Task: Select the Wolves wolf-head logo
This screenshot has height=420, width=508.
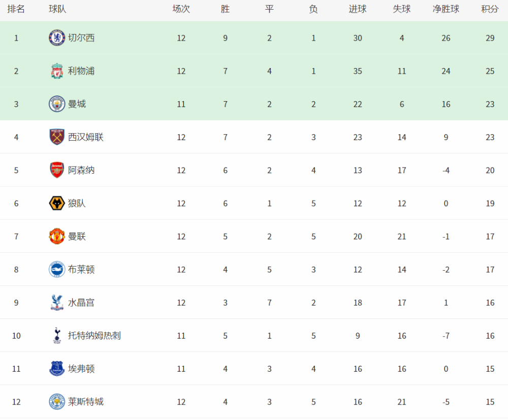Action: pyautogui.click(x=57, y=203)
